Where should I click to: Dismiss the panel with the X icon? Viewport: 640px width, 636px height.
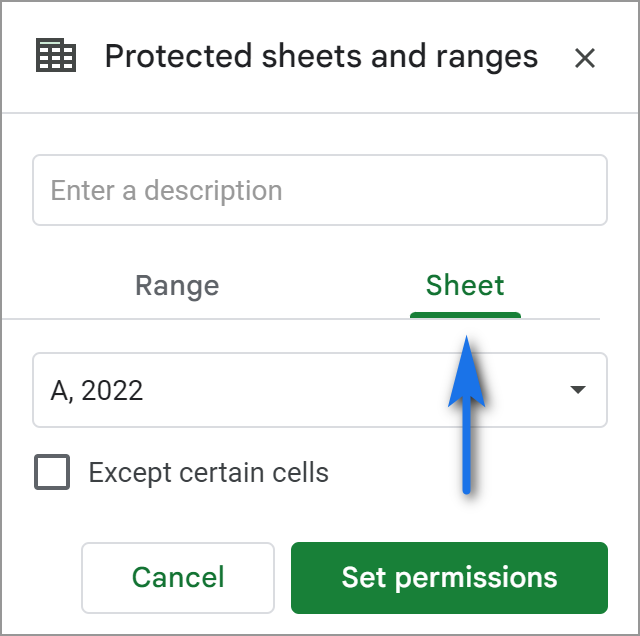(584, 58)
